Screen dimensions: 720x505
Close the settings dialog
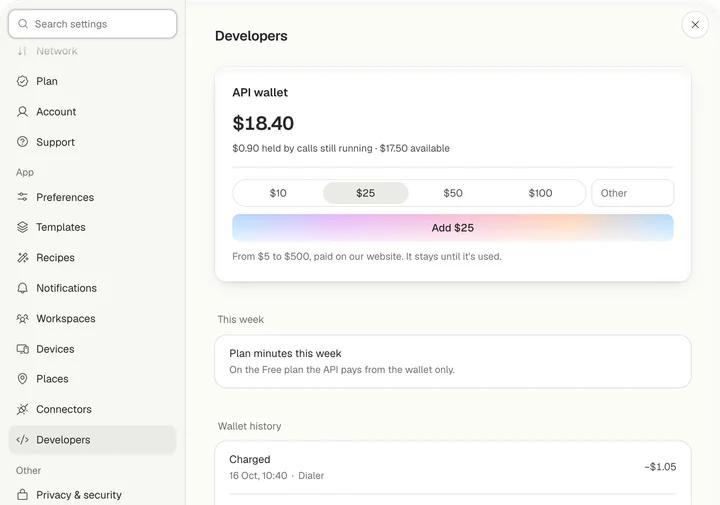(695, 25)
